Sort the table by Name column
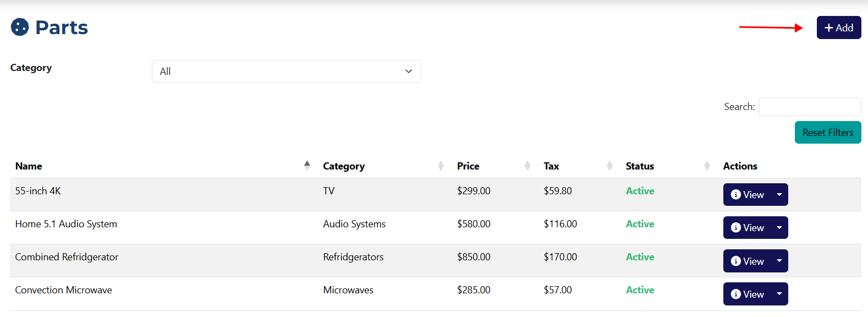868x317 pixels. 29,166
